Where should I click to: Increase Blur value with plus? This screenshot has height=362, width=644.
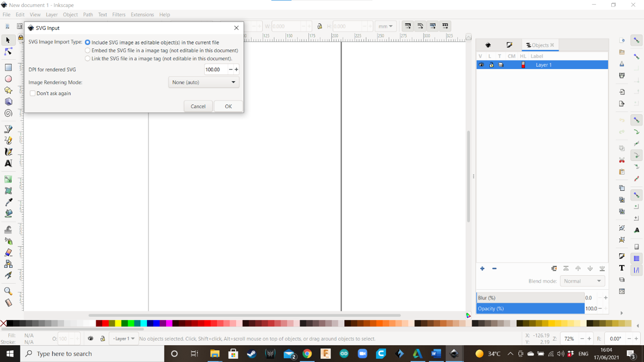tap(606, 298)
